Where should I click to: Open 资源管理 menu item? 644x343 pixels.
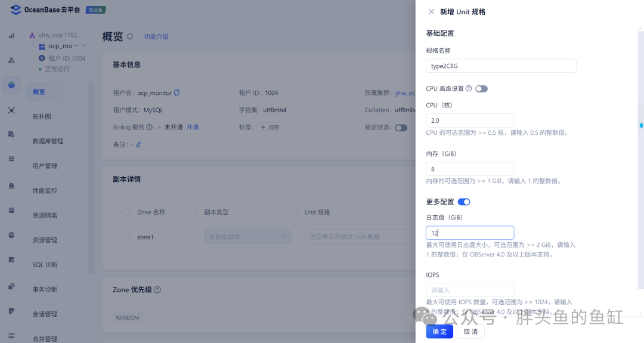click(x=45, y=240)
